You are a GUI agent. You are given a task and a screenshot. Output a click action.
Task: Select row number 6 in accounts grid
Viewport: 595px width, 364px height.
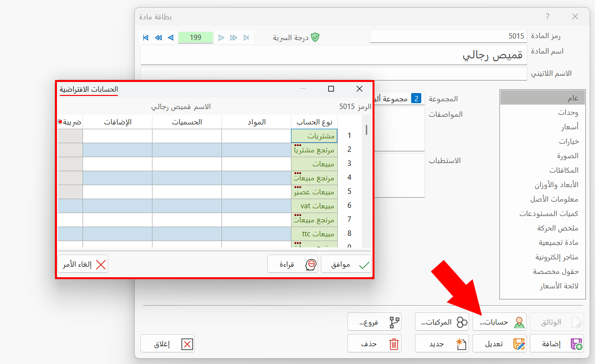click(349, 206)
